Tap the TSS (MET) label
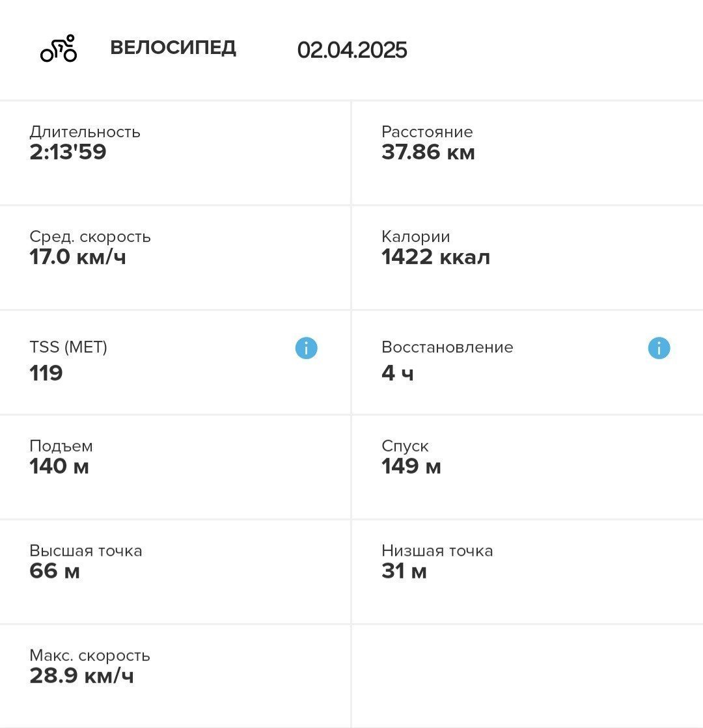 point(68,347)
